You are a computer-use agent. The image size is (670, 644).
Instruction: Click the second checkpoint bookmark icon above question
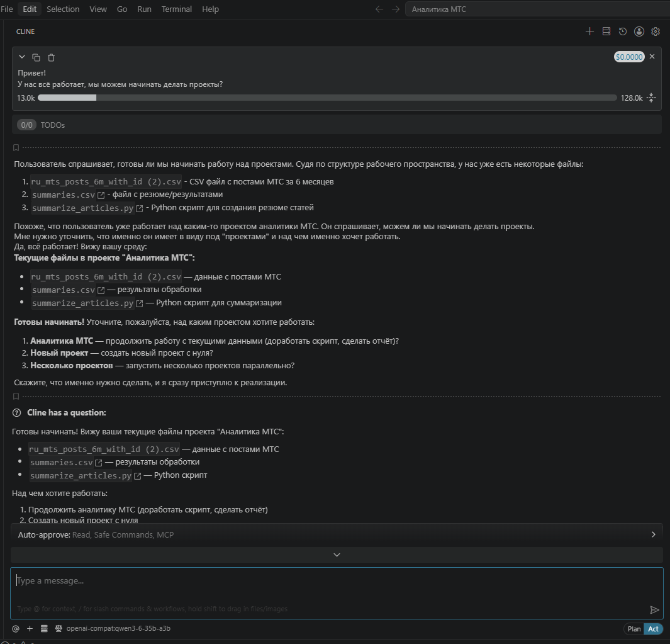point(16,397)
